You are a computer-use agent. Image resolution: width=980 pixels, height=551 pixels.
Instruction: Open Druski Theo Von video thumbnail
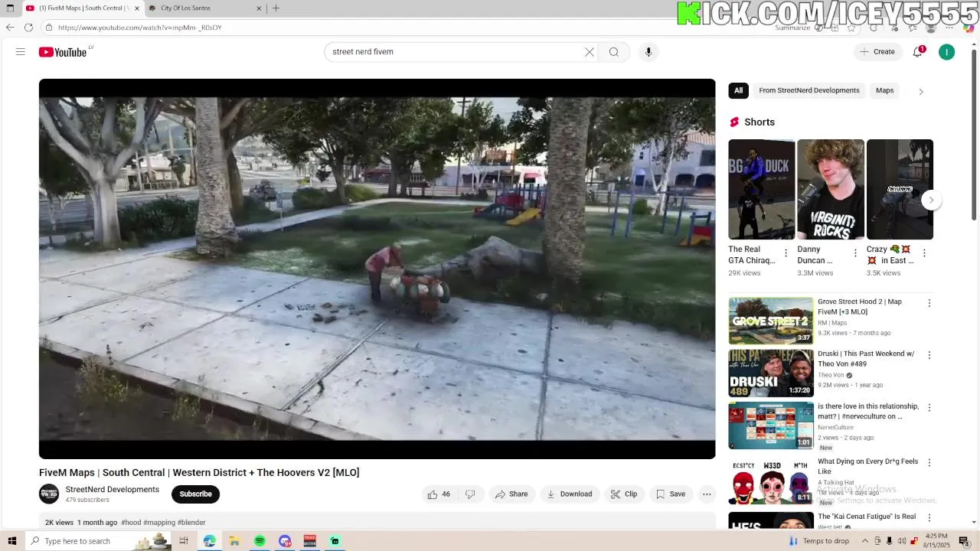771,373
